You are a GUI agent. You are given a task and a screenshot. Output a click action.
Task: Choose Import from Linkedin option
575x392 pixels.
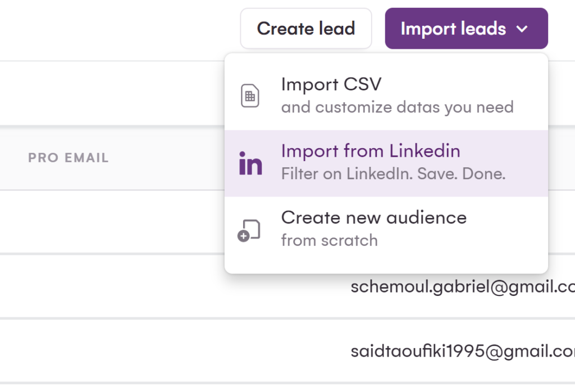(371, 151)
